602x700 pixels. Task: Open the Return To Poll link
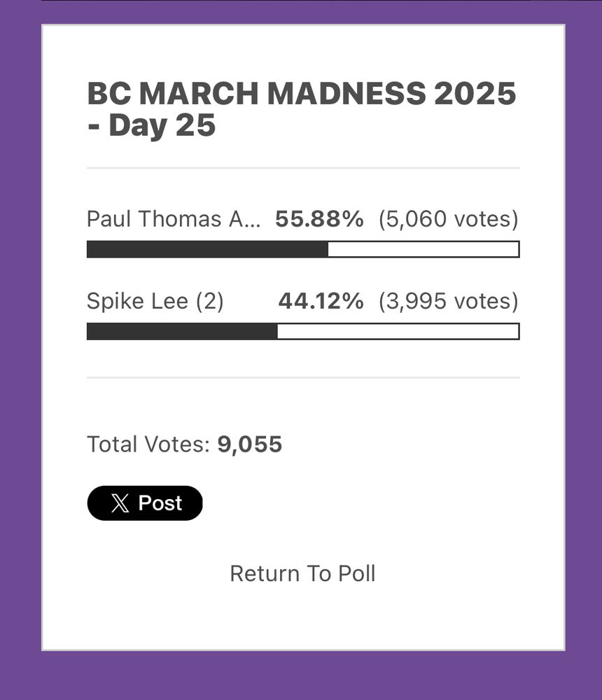coord(302,574)
